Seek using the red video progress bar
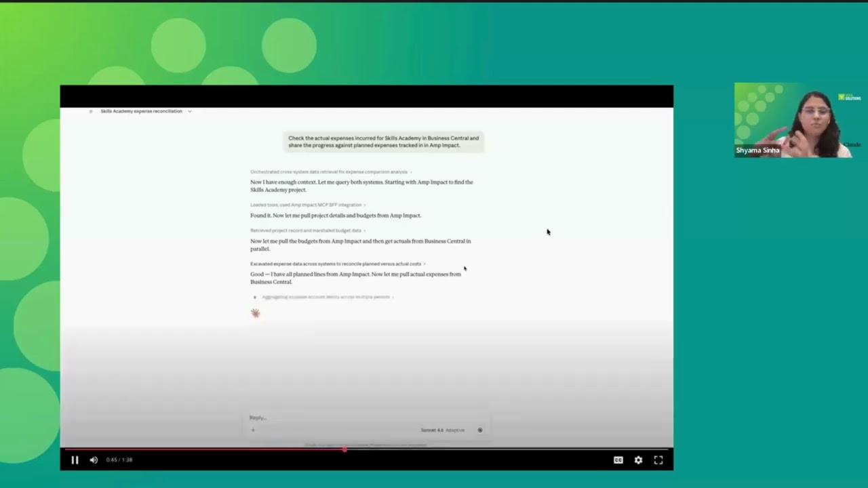868x488 pixels. (367, 449)
